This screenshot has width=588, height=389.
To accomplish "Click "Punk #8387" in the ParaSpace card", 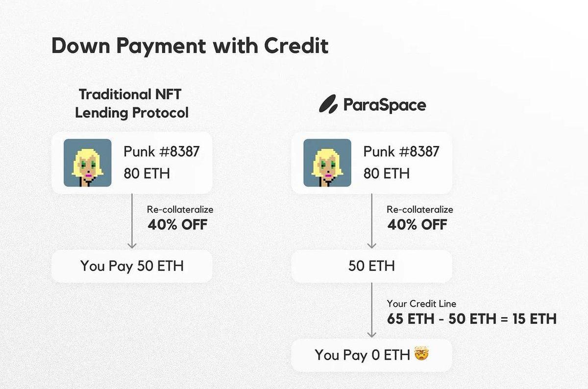I will point(401,151).
